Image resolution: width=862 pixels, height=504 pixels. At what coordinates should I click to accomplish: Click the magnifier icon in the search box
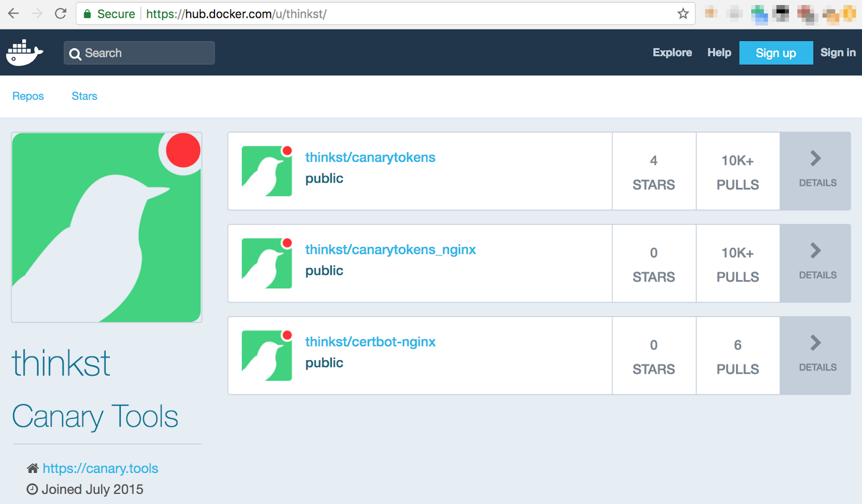click(75, 53)
